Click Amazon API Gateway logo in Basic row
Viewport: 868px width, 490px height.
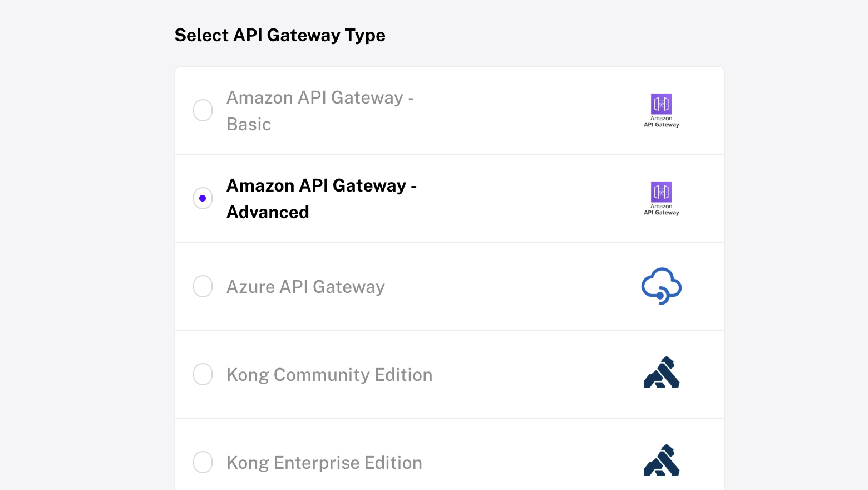tap(661, 110)
